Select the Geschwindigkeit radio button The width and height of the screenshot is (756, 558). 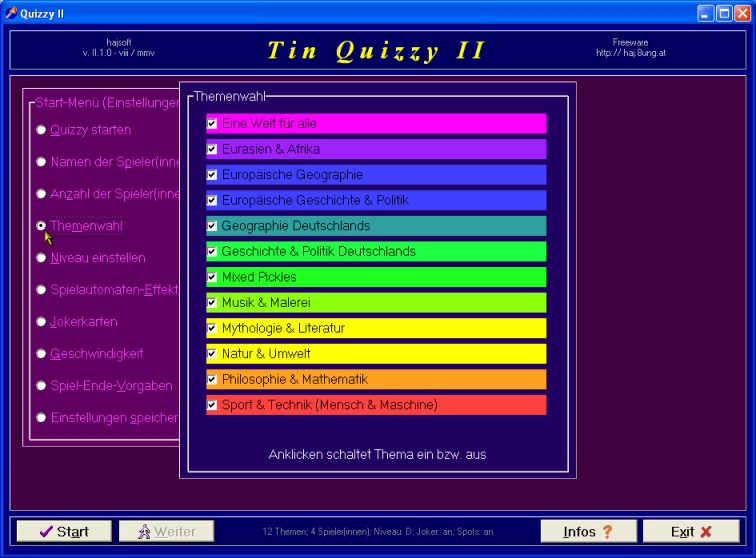click(x=41, y=354)
